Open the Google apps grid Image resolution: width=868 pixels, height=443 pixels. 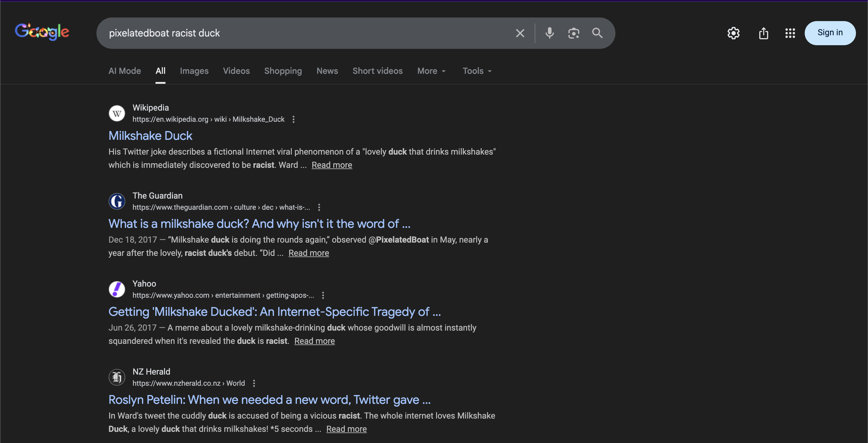point(790,33)
